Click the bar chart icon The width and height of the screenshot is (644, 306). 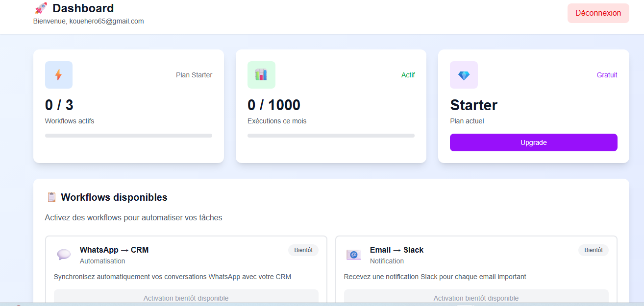tap(261, 75)
